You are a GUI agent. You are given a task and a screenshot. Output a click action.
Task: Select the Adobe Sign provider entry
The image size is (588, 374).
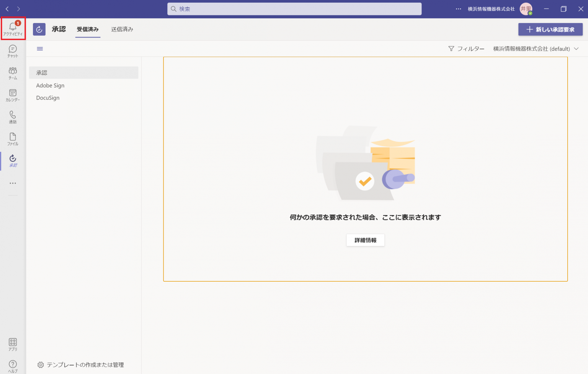coord(50,85)
